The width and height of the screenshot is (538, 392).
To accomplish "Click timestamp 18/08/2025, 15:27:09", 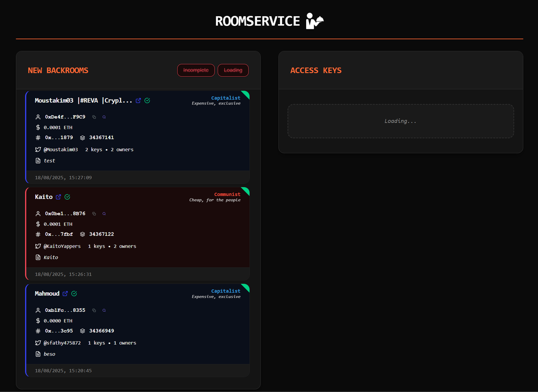I will pyautogui.click(x=63, y=178).
